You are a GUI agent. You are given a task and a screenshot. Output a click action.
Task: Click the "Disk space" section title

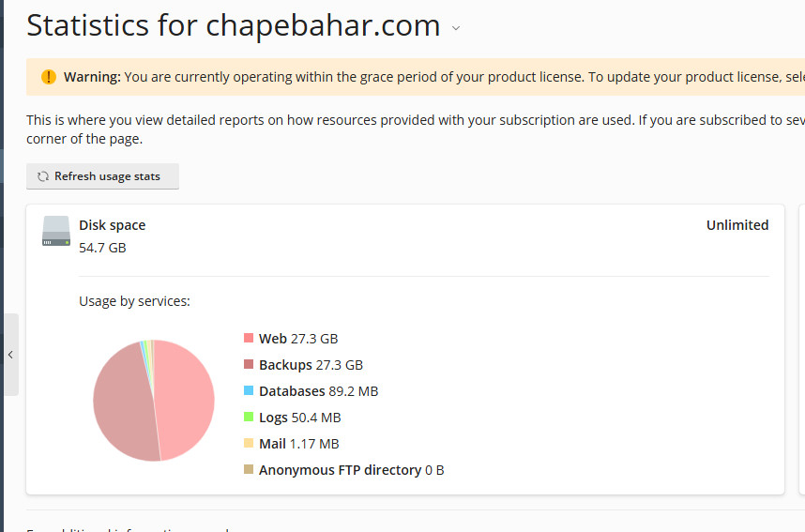112,225
